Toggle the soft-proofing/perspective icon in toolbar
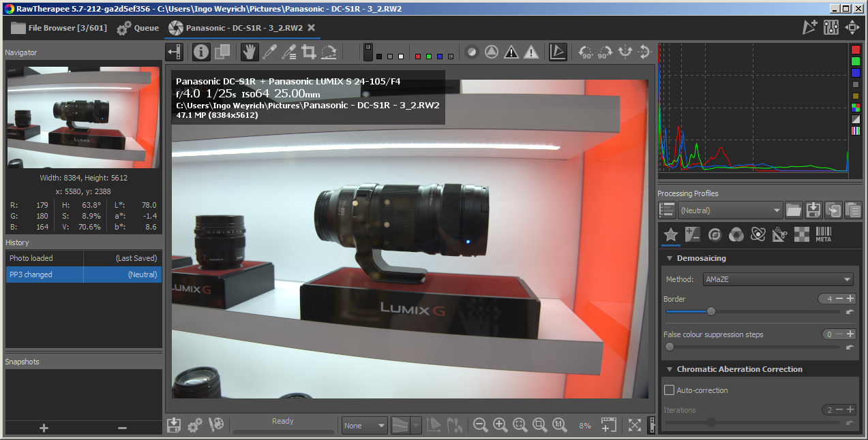Viewport: 868px width, 440px height. [x=557, y=52]
